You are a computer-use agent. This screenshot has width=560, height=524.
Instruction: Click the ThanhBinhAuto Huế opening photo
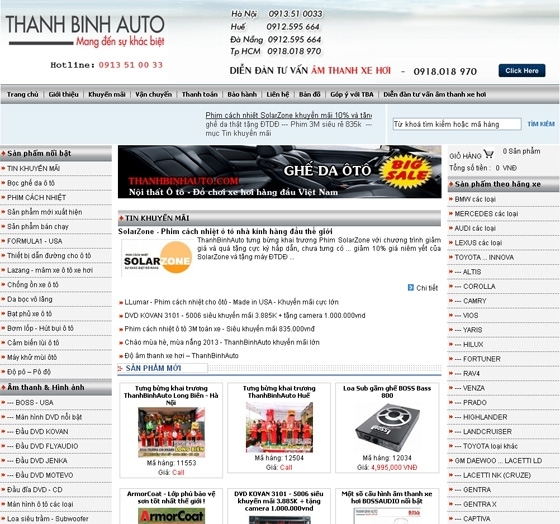[x=279, y=427]
